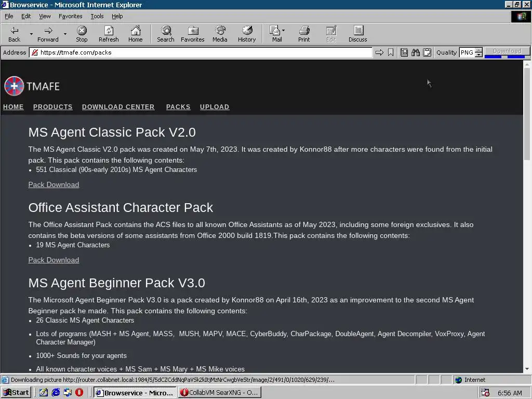Click the Discuss toolbar button
Image resolution: width=532 pixels, height=399 pixels.
pos(357,34)
